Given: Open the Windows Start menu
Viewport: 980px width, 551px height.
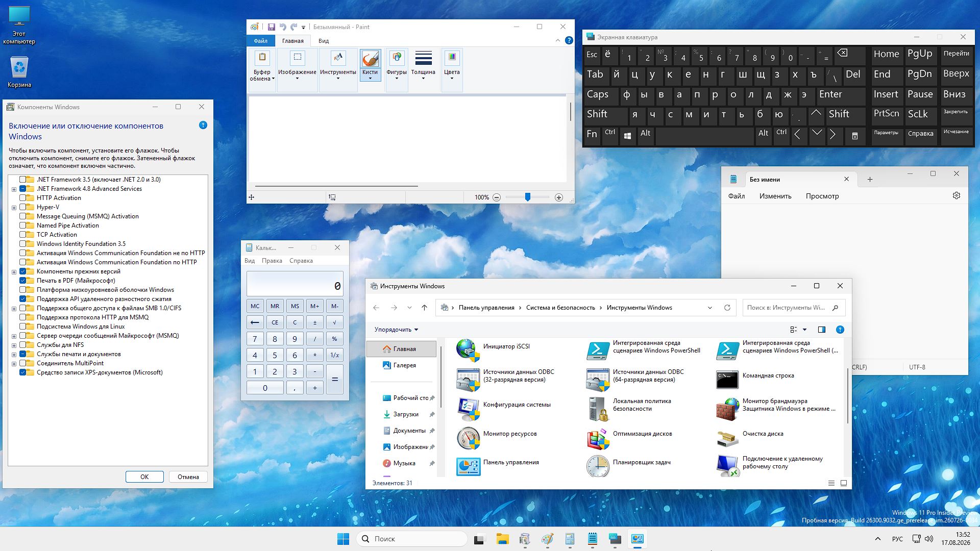Looking at the screenshot, I should (x=343, y=539).
